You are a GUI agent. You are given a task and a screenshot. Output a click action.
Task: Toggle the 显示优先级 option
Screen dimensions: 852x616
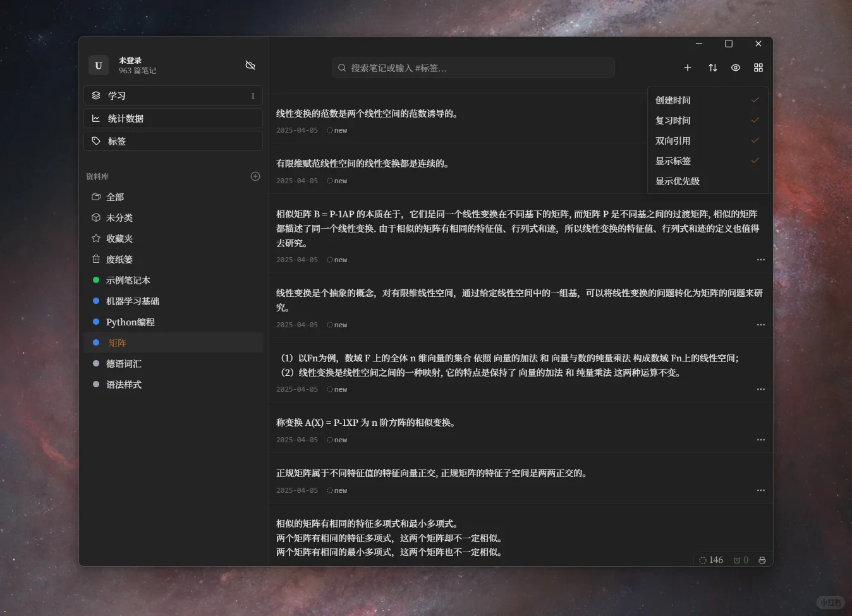(677, 181)
